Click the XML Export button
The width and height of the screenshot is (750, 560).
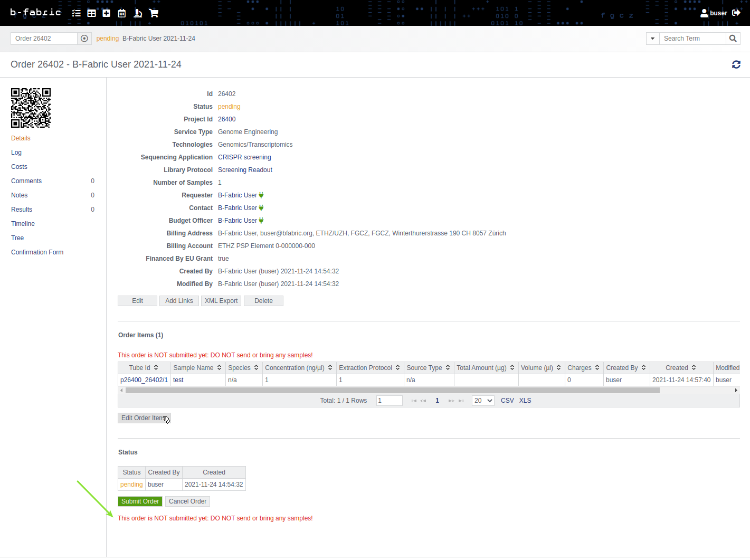[221, 301]
